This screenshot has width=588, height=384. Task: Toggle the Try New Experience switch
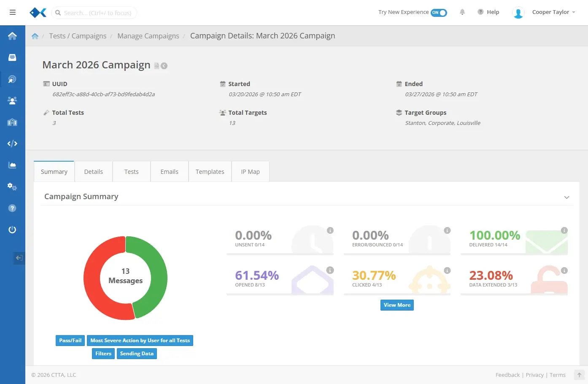439,13
